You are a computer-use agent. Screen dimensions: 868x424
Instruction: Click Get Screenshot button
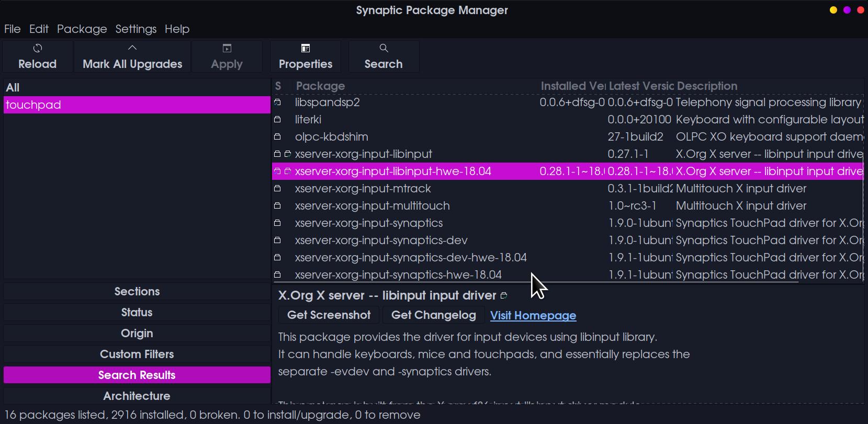329,315
